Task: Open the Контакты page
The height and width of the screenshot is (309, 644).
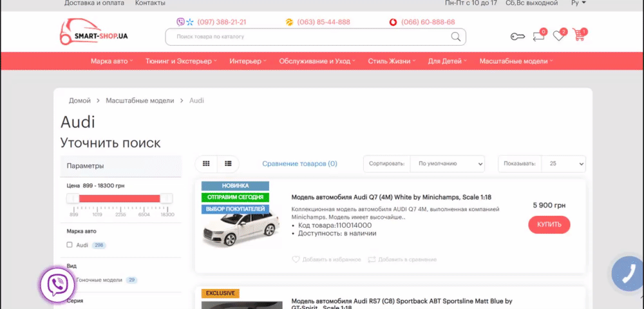Action: [x=150, y=3]
